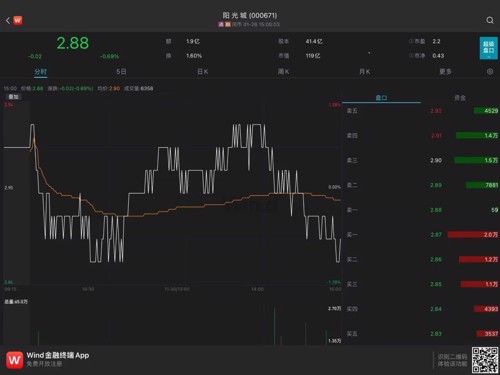The width and height of the screenshot is (500, 375).
Task: Tap the back arrow icon
Action: point(8,20)
